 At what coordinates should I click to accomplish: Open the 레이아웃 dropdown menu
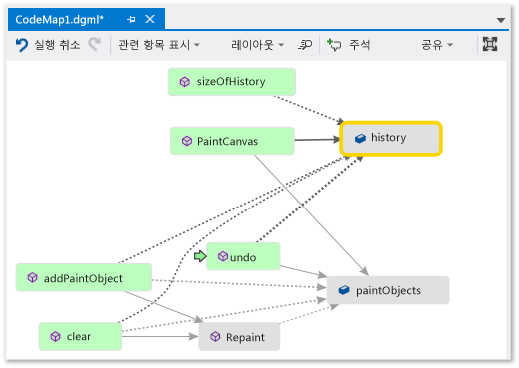pyautogui.click(x=257, y=45)
